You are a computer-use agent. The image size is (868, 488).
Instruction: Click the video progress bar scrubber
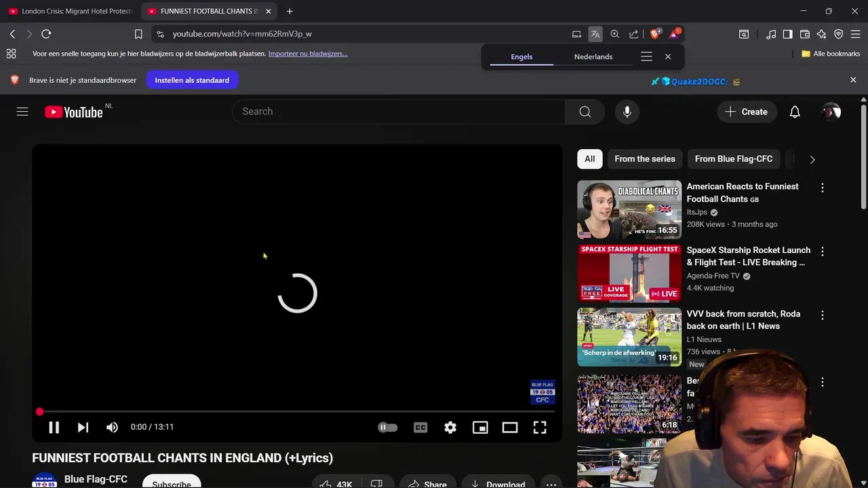tap(39, 411)
